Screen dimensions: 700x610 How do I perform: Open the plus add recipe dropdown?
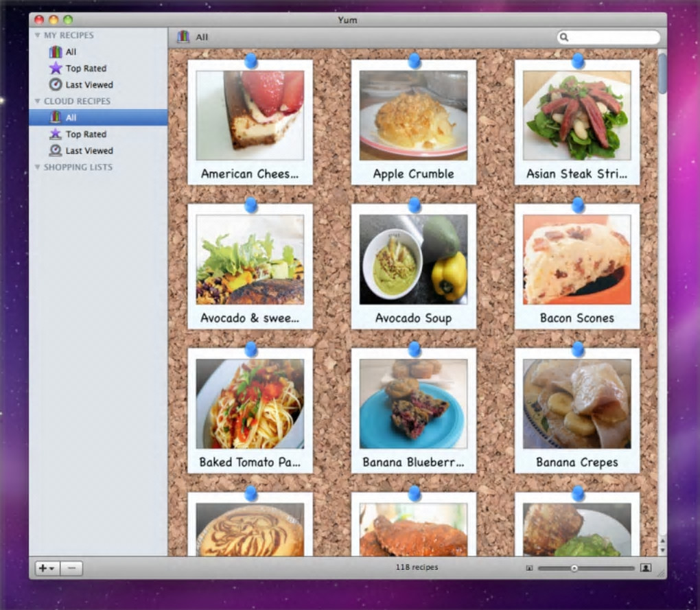tap(47, 568)
